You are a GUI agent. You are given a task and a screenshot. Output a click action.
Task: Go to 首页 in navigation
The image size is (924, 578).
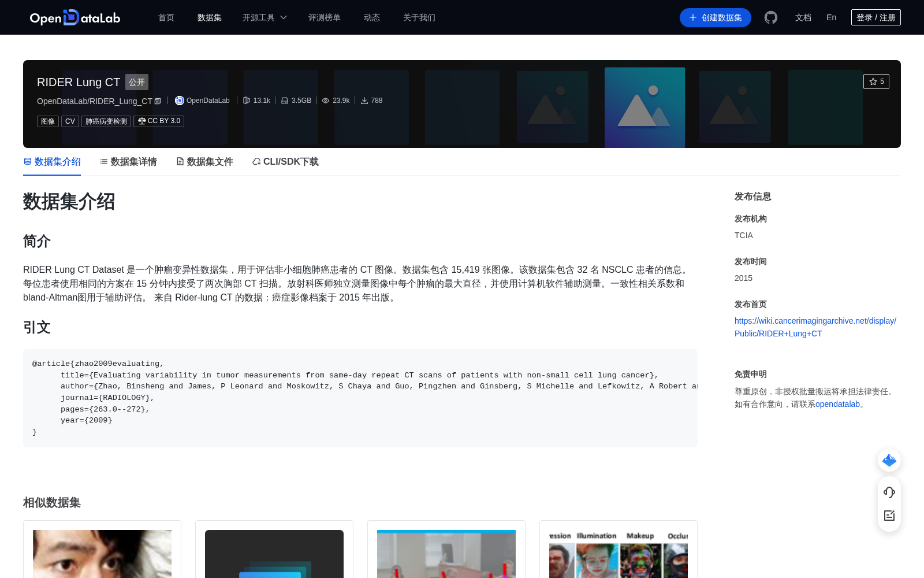[x=166, y=18]
